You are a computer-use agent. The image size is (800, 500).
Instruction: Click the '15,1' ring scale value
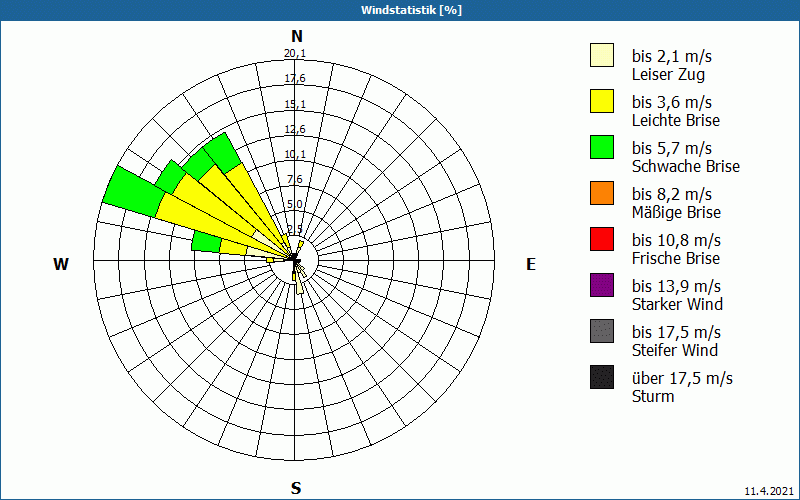pyautogui.click(x=295, y=104)
